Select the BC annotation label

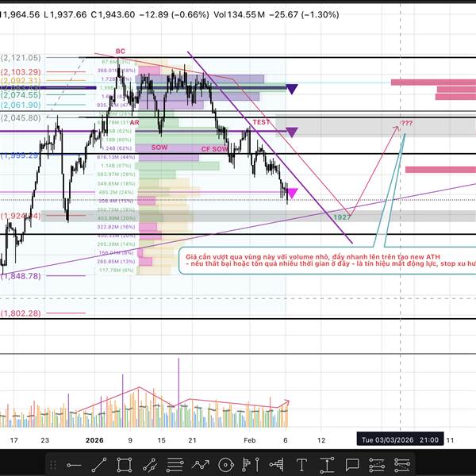[121, 51]
